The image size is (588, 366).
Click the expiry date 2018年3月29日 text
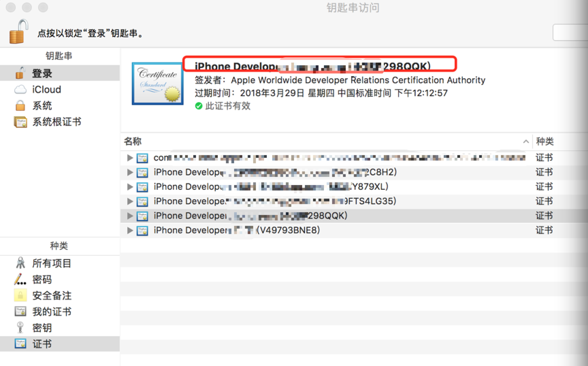[272, 93]
